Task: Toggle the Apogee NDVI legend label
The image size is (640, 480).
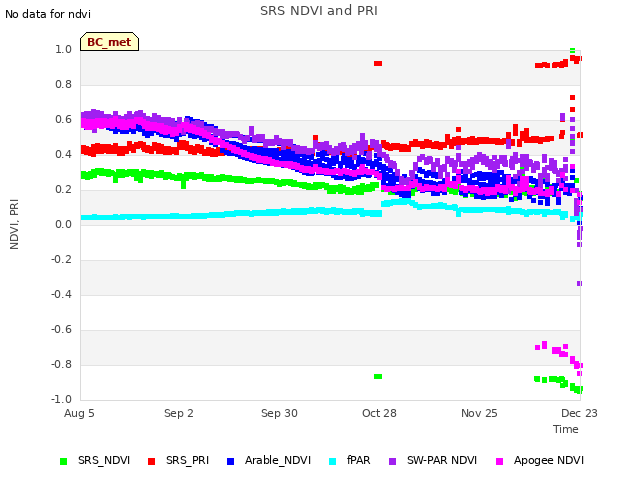Action: tap(549, 460)
